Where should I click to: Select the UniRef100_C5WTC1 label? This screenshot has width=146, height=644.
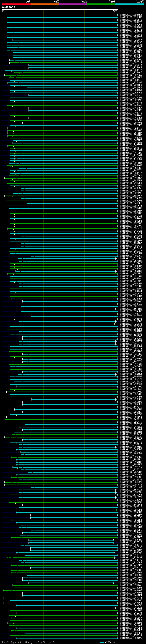[x=131, y=271]
